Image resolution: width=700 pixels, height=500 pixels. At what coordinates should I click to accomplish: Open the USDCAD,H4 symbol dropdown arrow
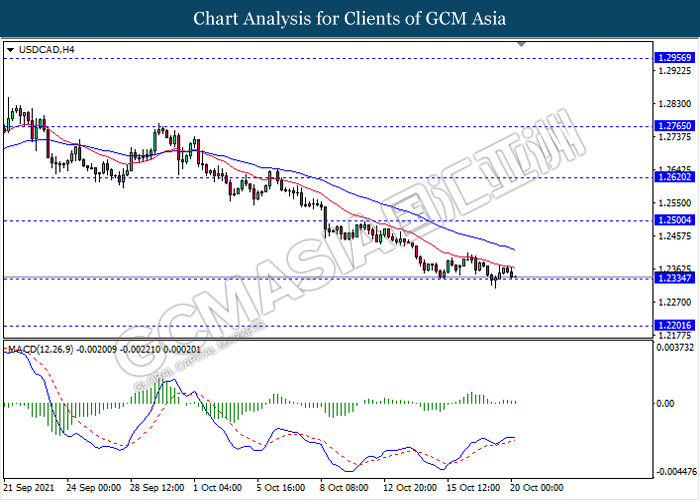coord(10,50)
